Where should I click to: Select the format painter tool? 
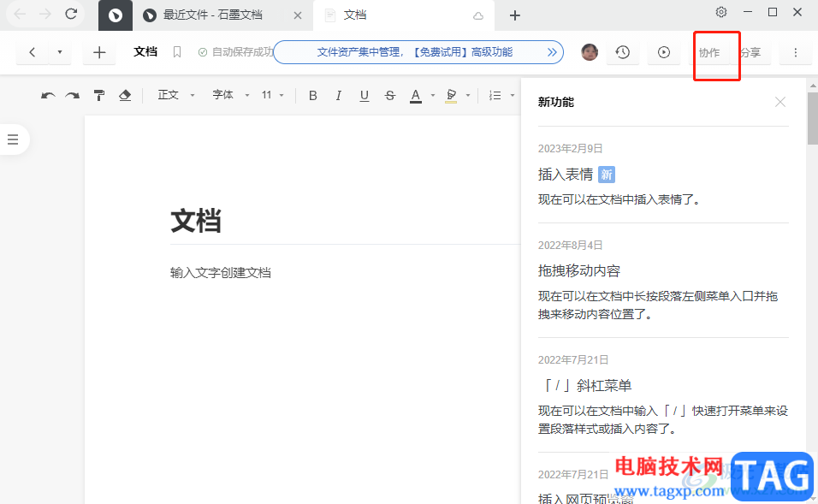point(99,96)
